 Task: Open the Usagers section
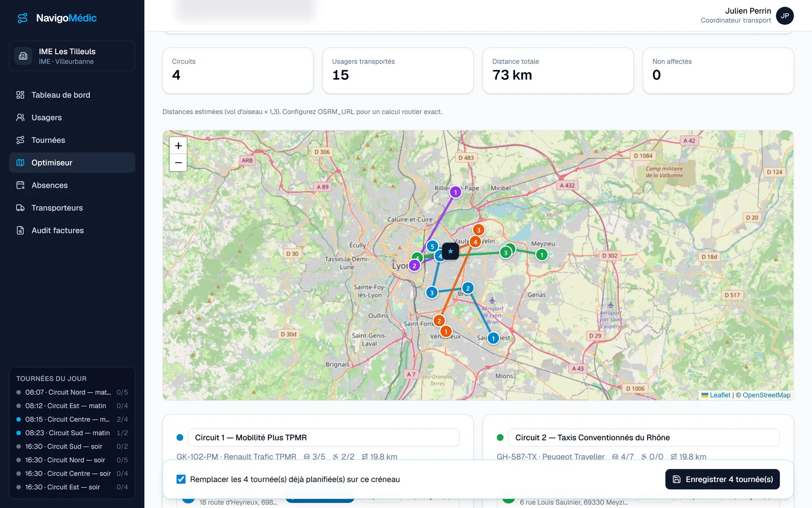pos(72,117)
